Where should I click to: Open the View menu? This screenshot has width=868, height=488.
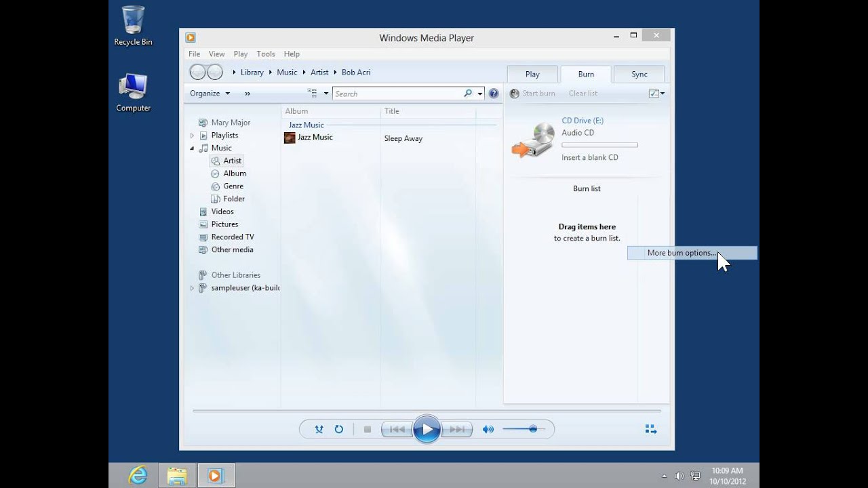pyautogui.click(x=217, y=54)
